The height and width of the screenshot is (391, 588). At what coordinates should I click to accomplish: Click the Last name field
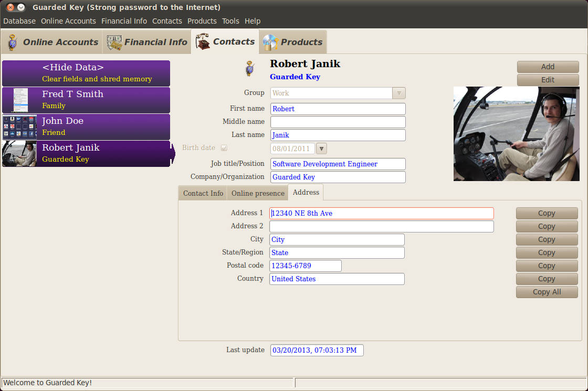(x=338, y=135)
